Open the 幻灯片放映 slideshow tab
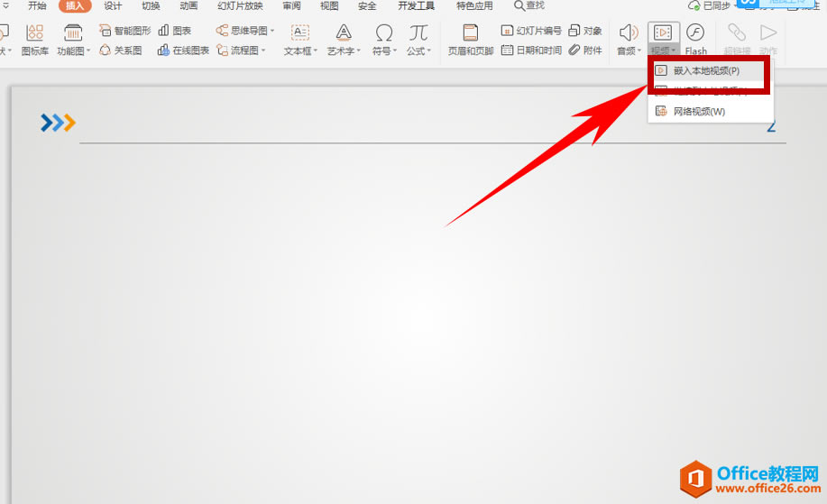Viewport: 827px width, 504px height. 240,5
